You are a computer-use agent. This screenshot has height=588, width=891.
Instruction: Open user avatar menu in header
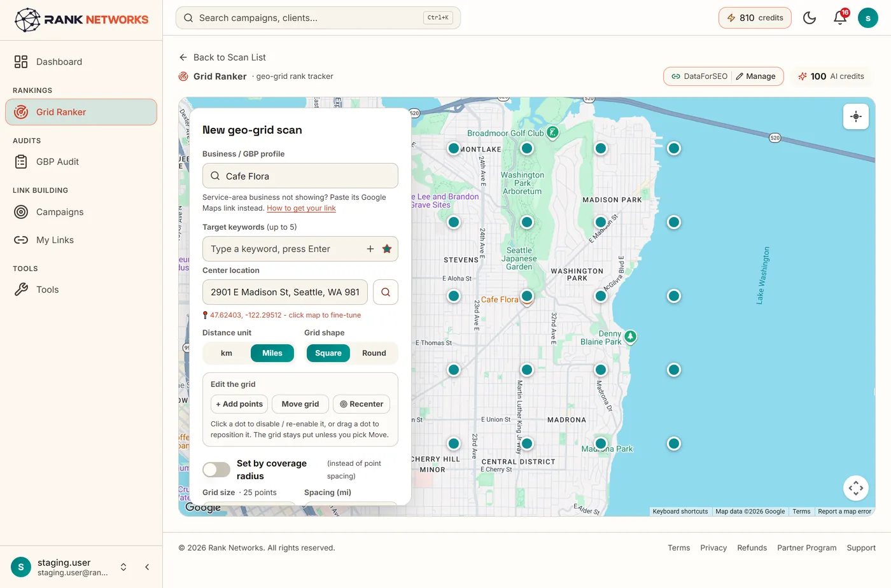[868, 18]
